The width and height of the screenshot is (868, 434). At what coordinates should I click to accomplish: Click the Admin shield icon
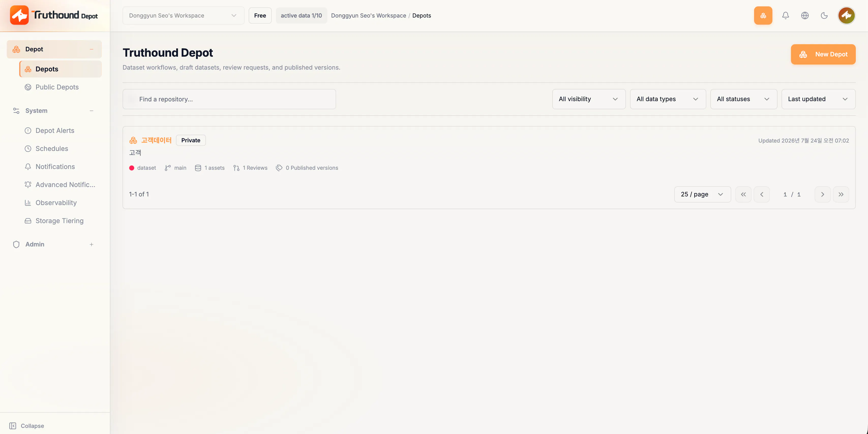pos(16,244)
